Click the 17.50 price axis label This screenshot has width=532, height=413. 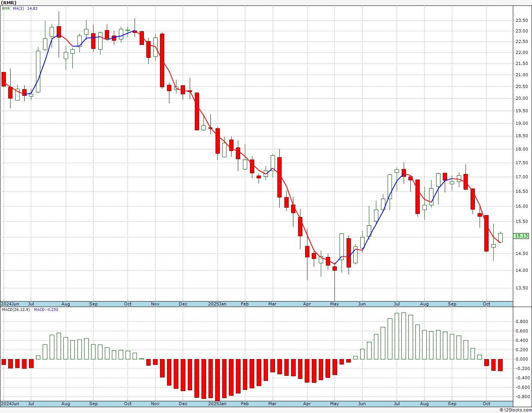pos(521,163)
